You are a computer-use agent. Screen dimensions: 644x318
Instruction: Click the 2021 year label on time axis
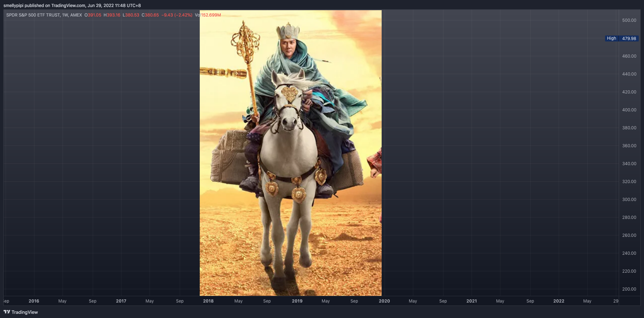pyautogui.click(x=472, y=301)
